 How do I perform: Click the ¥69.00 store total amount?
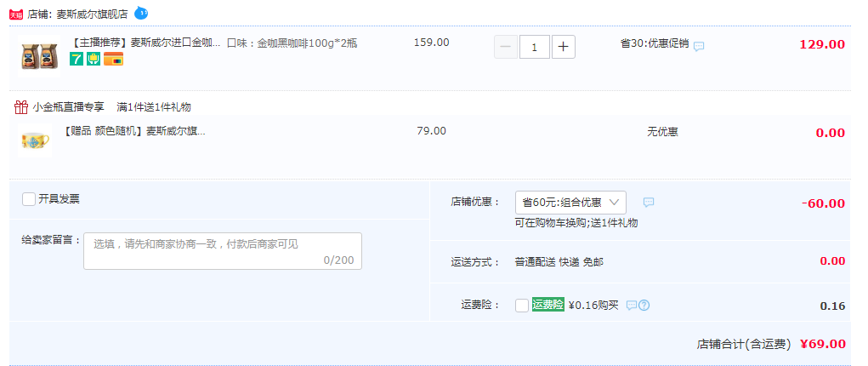(x=823, y=344)
